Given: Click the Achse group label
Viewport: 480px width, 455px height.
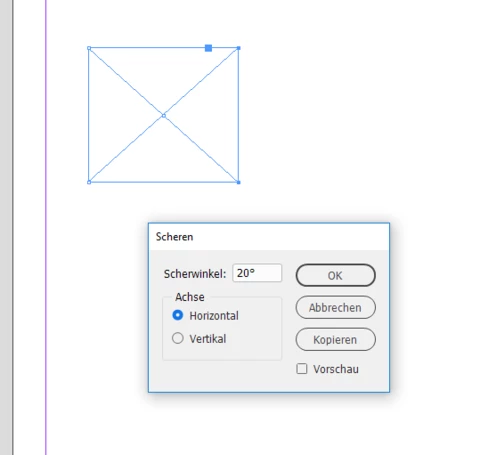Looking at the screenshot, I should click(x=190, y=297).
